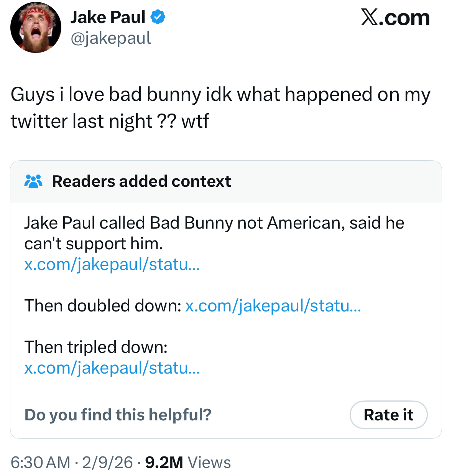Click the "Do you find this helpful?" text
The width and height of the screenshot is (452, 476).
coord(118,415)
